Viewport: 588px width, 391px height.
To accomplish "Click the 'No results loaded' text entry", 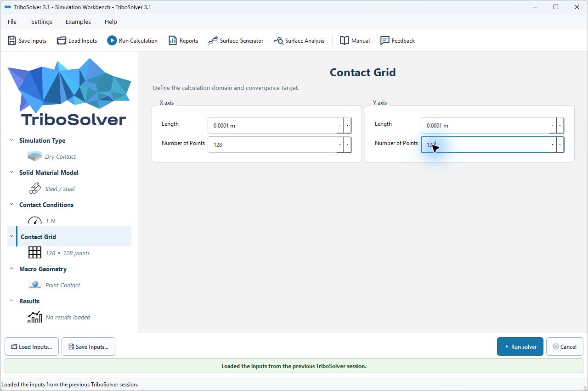I will tap(68, 317).
